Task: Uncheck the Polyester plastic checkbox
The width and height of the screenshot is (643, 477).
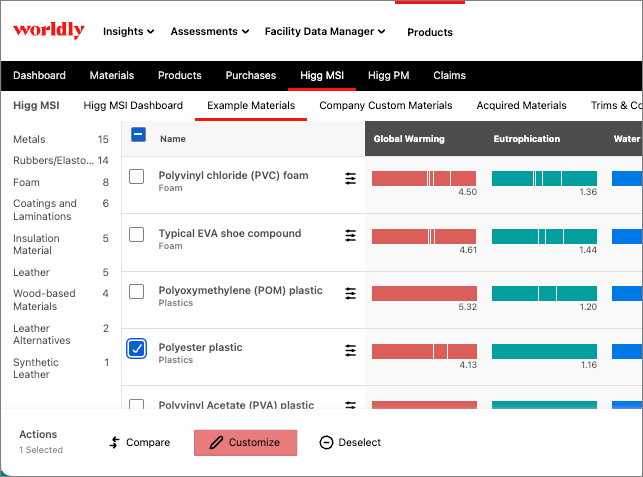Action: click(x=137, y=349)
